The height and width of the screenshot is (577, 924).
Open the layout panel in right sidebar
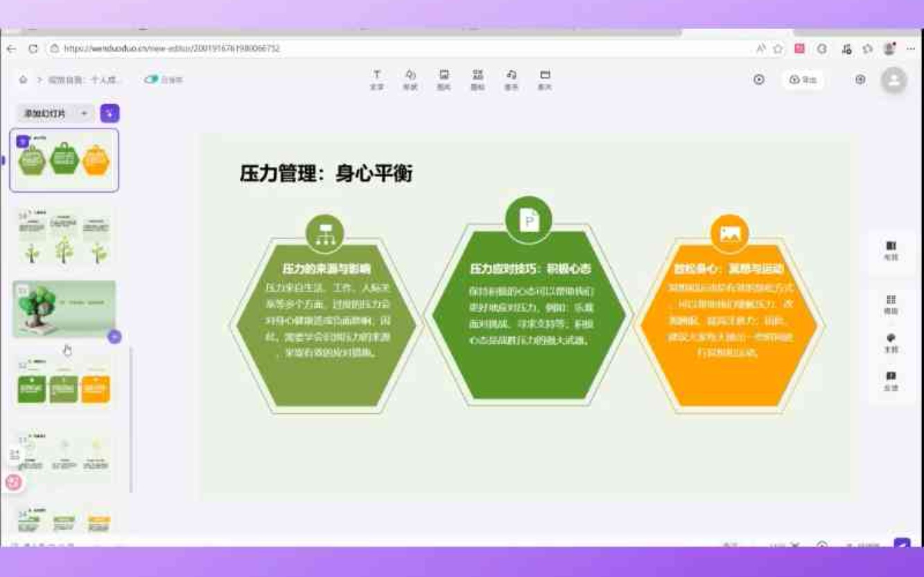pos(891,251)
